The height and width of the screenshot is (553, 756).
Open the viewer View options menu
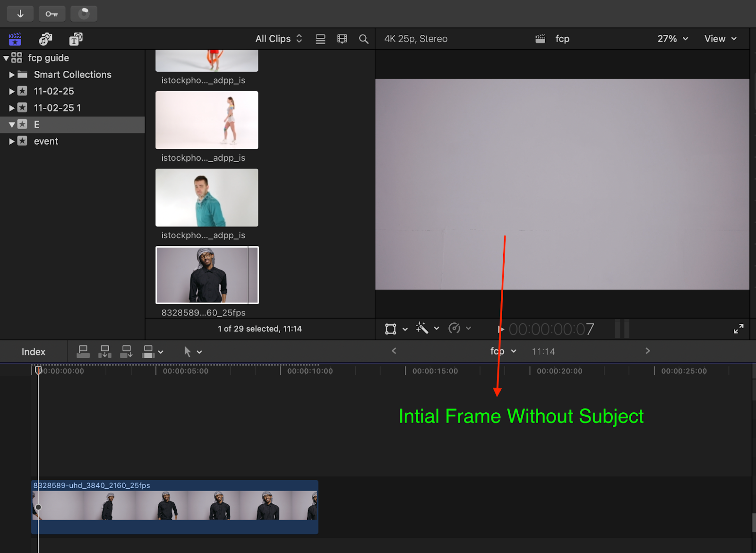pyautogui.click(x=721, y=39)
